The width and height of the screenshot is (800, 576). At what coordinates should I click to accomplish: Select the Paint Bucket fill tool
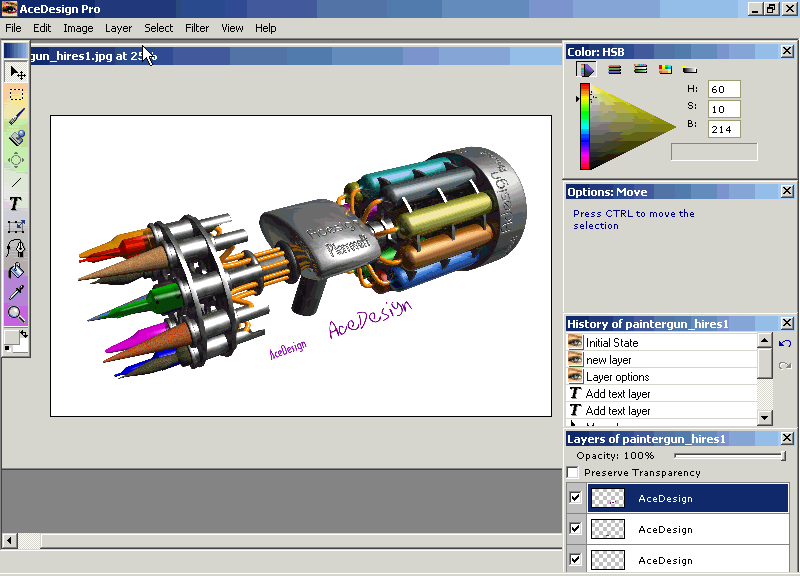point(16,270)
